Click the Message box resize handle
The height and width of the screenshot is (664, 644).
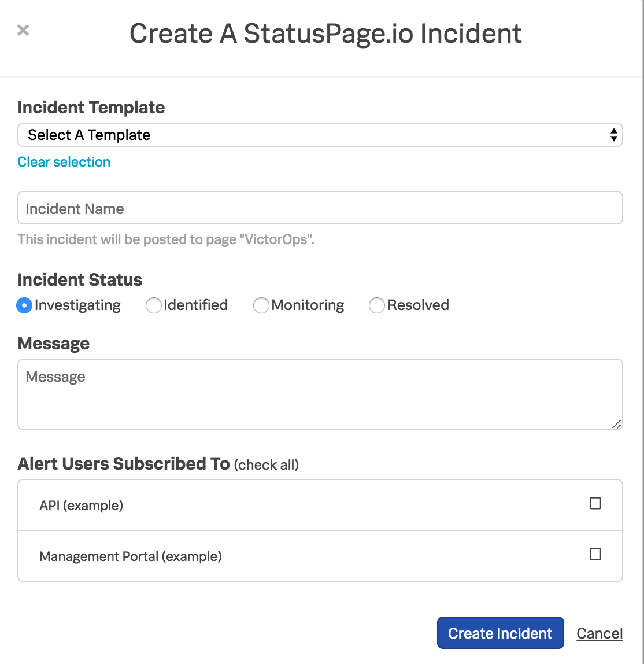pos(616,425)
